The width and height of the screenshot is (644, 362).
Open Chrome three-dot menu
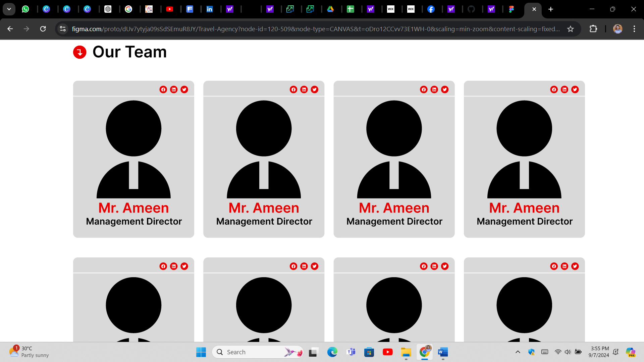[x=634, y=29]
